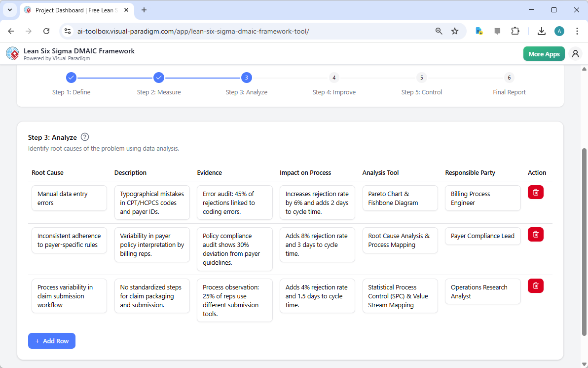Open browser downloads icon

pyautogui.click(x=541, y=31)
